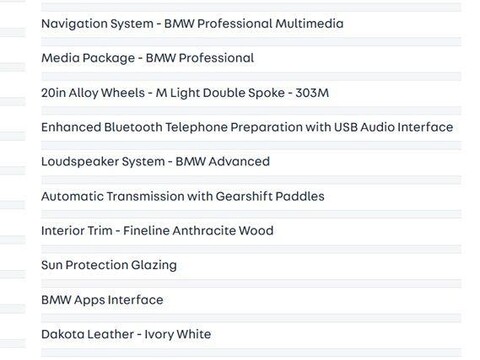Click the words Ivory White

coord(178,334)
